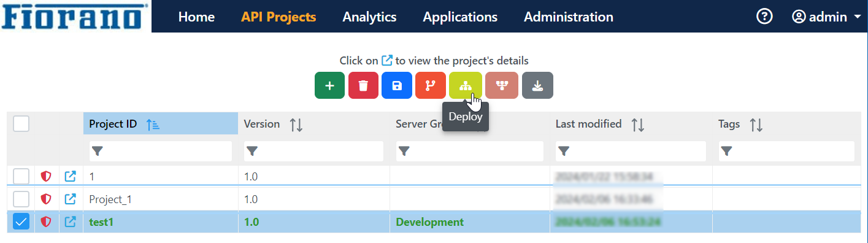Click the blue save icon button
The height and width of the screenshot is (243, 868).
397,85
